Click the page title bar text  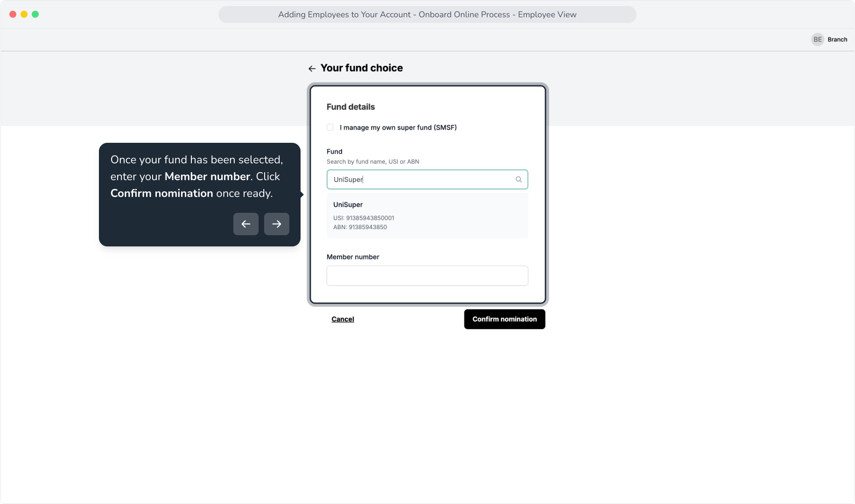(x=427, y=14)
